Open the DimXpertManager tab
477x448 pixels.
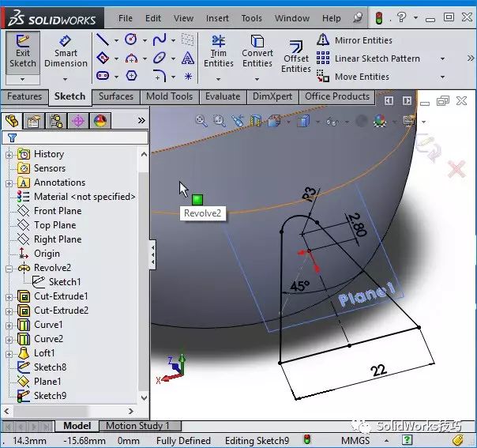point(78,121)
